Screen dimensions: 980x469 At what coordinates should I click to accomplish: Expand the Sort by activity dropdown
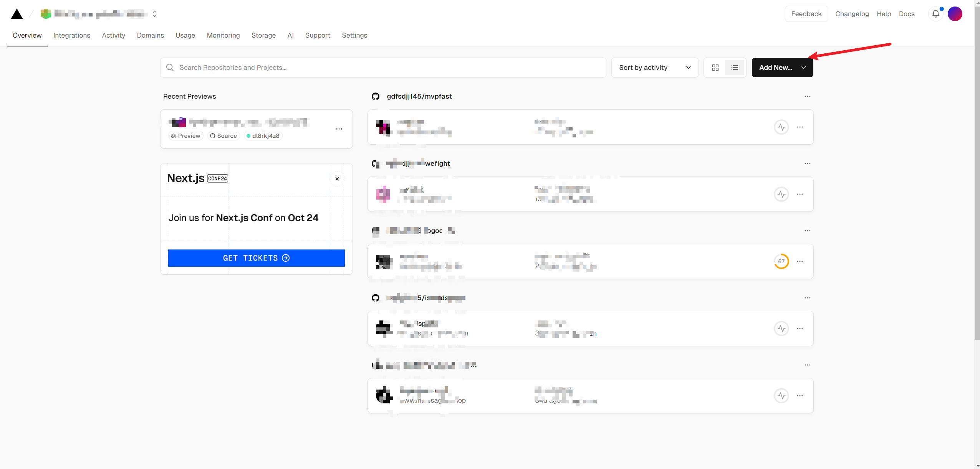[x=654, y=68]
